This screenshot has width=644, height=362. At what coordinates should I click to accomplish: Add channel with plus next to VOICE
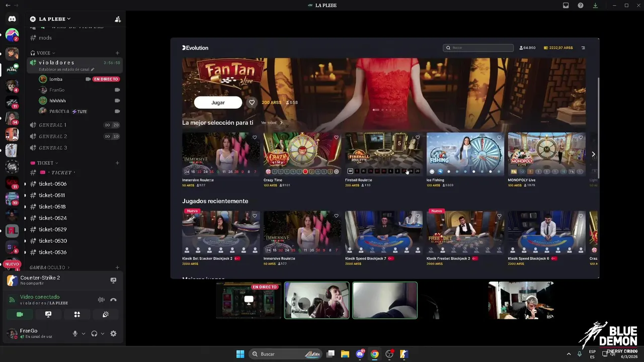click(x=117, y=53)
